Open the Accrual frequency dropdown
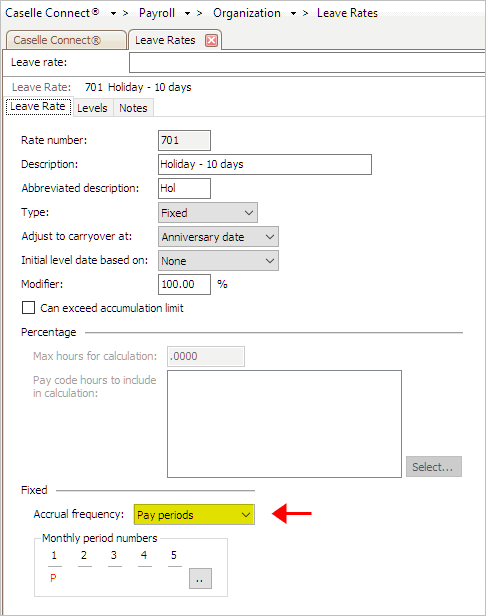The image size is (486, 616). [194, 515]
